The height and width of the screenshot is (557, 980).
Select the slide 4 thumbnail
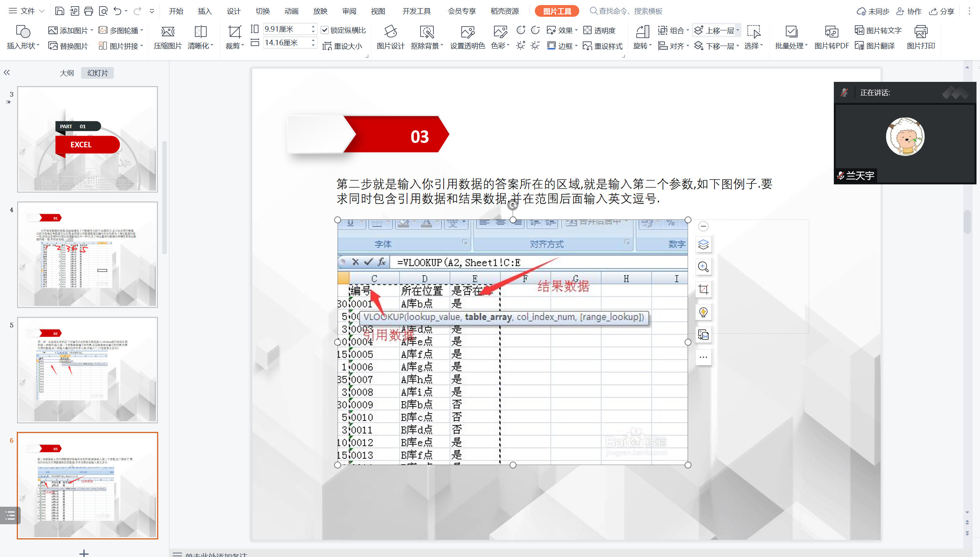click(x=87, y=255)
